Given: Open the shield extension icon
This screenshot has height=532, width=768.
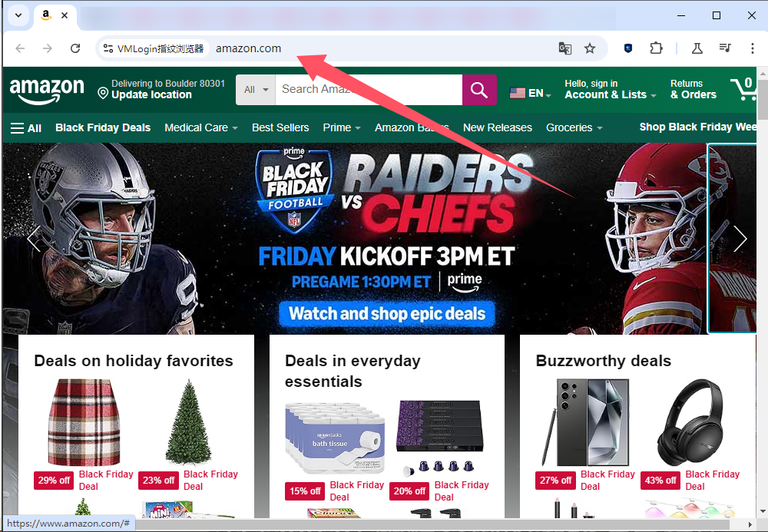Looking at the screenshot, I should coord(628,48).
